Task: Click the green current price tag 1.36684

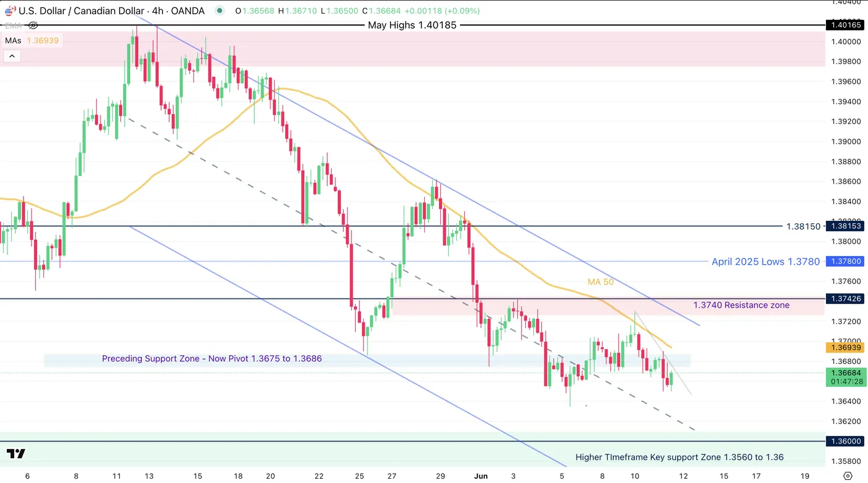Action: click(846, 376)
